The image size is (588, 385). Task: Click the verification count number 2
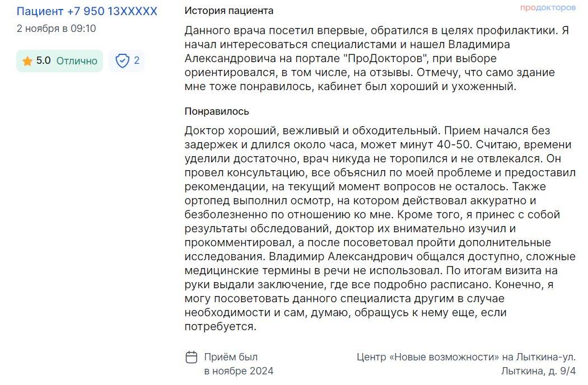point(137,60)
